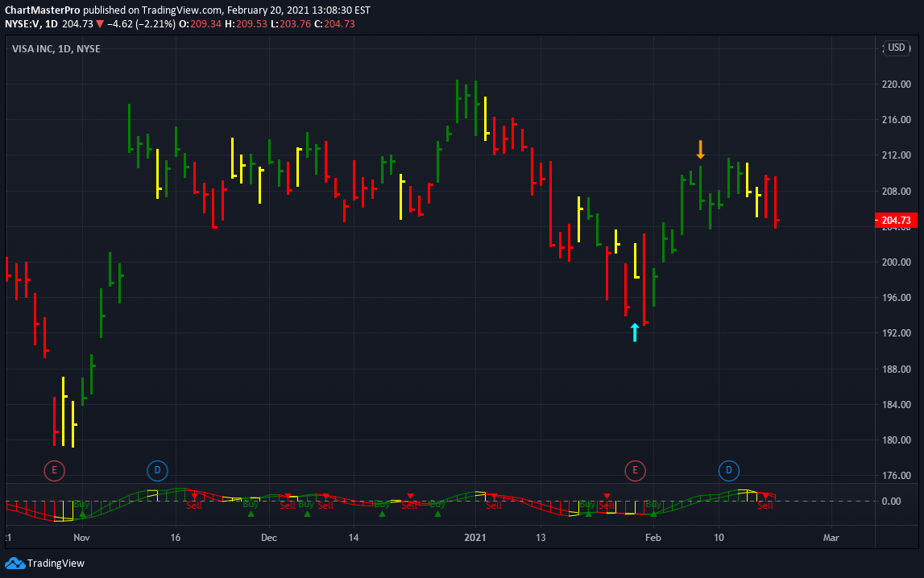Open the TradingView wordmark link at bottom

56,564
